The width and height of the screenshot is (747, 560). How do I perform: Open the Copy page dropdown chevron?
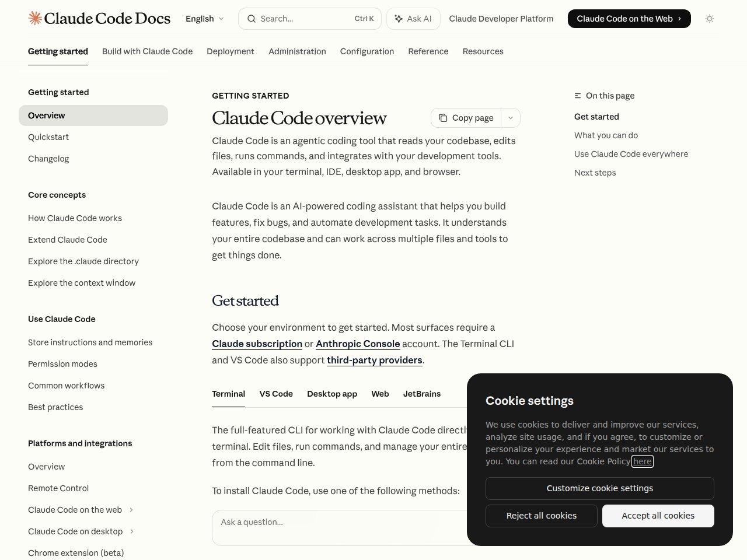pos(510,118)
